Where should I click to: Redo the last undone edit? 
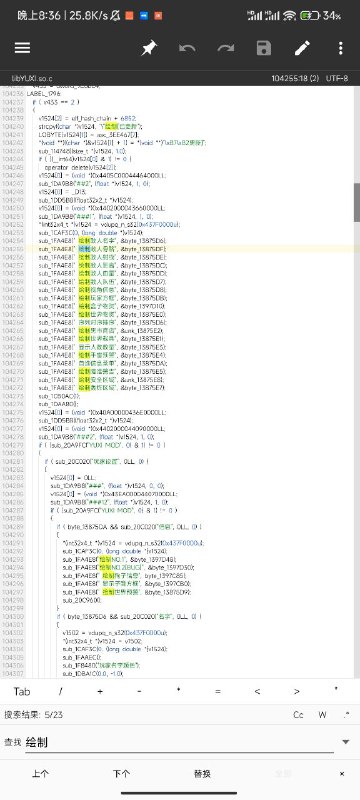225,48
